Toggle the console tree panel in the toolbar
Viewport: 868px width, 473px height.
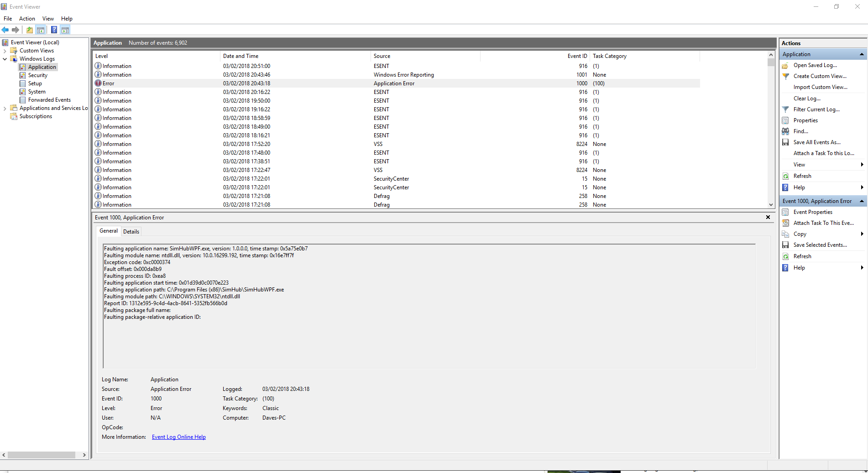(41, 29)
